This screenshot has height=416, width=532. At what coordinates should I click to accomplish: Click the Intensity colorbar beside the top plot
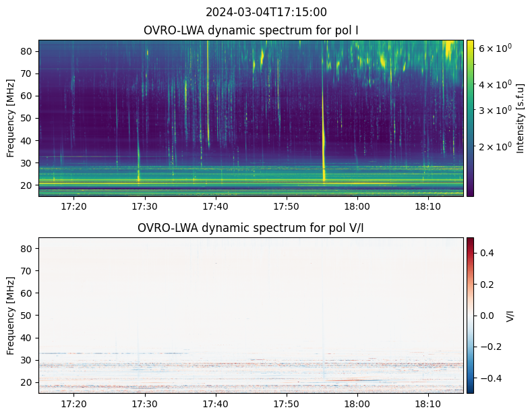pyautogui.click(x=470, y=118)
